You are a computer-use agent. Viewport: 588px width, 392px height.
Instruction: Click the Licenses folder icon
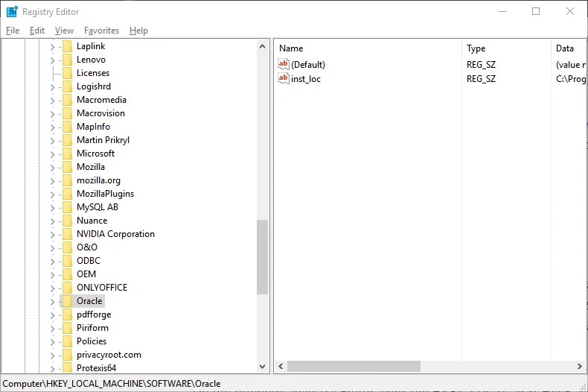pos(67,73)
